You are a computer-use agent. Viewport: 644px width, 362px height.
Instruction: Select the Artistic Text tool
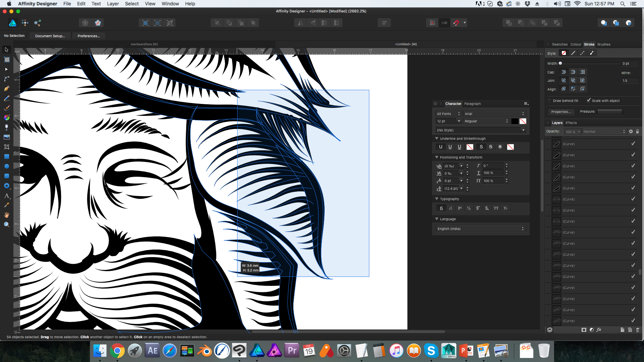[x=6, y=196]
